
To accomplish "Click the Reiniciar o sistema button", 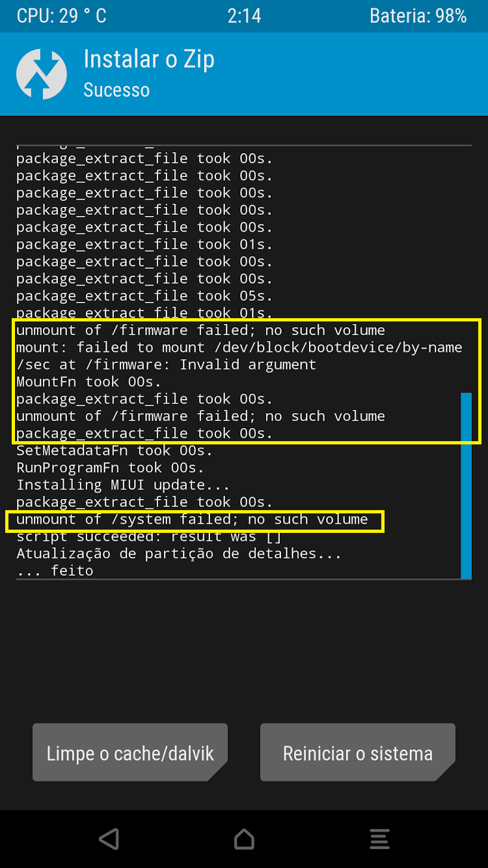I will point(358,753).
